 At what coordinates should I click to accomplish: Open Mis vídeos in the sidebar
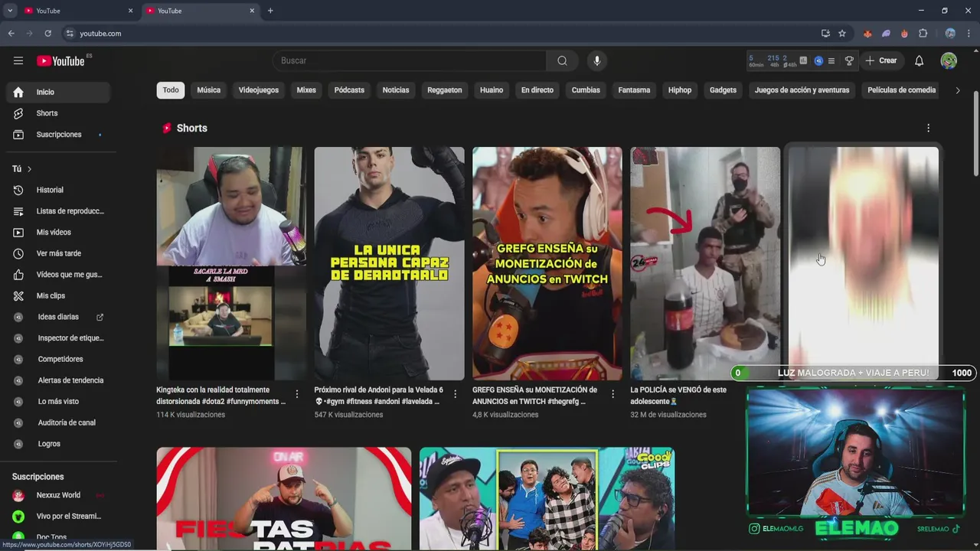[58, 232]
